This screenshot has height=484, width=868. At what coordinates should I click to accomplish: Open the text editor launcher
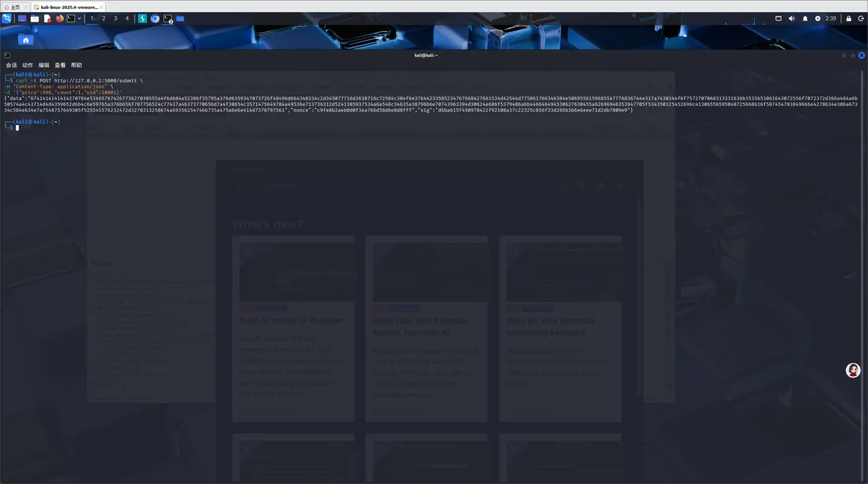(47, 19)
